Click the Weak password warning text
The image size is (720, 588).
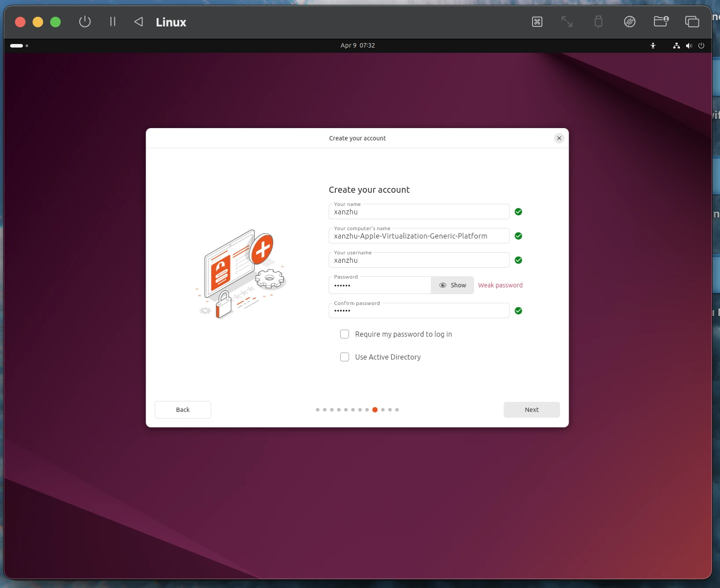click(x=500, y=285)
